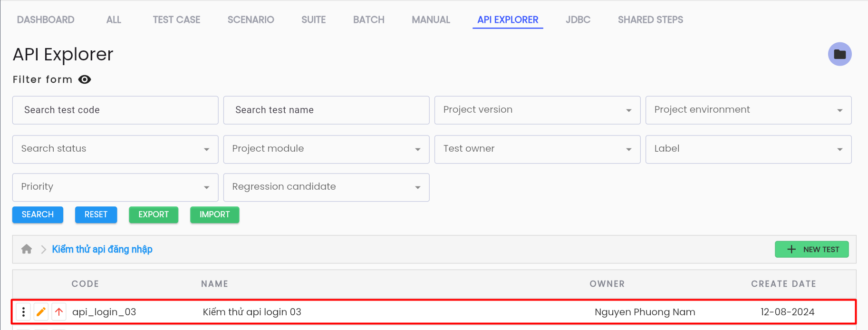Click the plus NEW TEST button
Image resolution: width=868 pixels, height=330 pixels.
coord(811,249)
